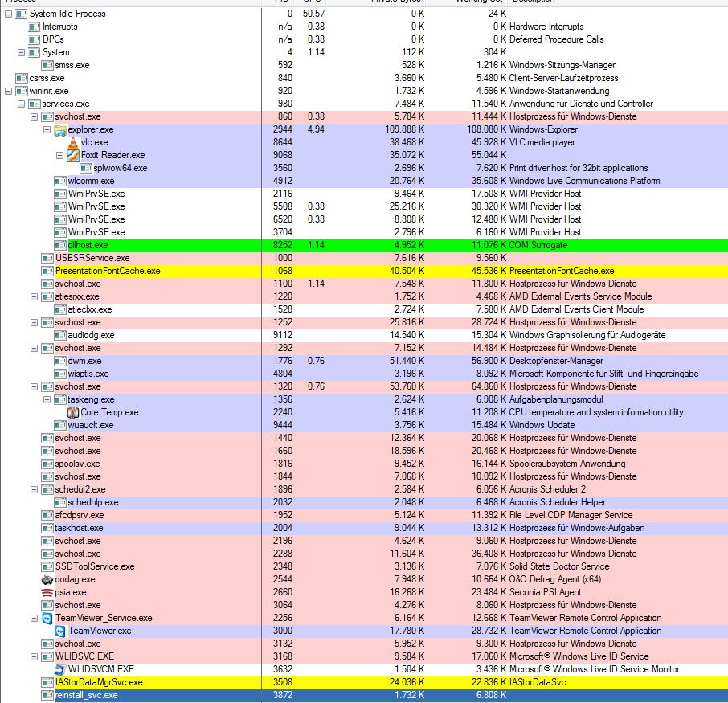The height and width of the screenshot is (703, 728).
Task: Click the dllhost.exe process icon
Action: (60, 245)
